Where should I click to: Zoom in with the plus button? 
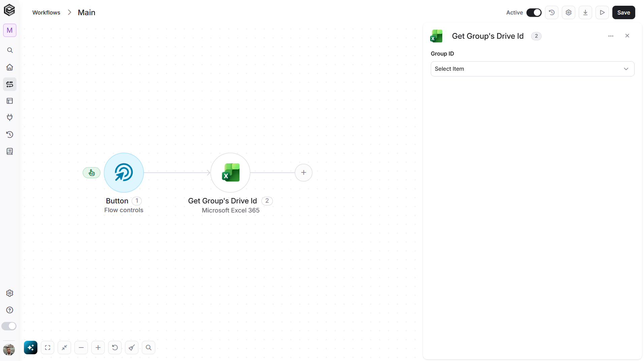click(98, 348)
